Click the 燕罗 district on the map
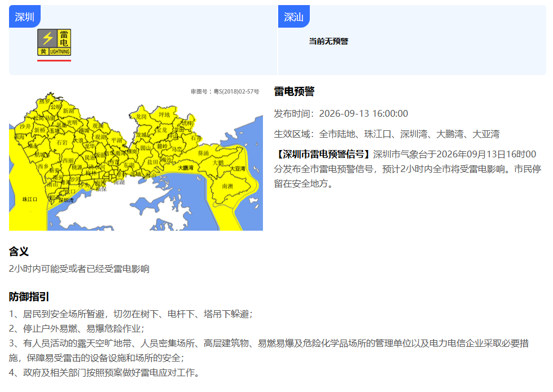 click(x=45, y=101)
